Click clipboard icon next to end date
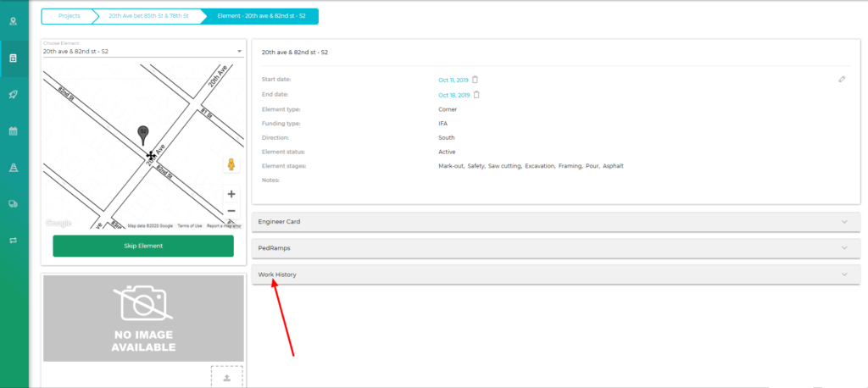The height and width of the screenshot is (388, 868). click(x=476, y=95)
